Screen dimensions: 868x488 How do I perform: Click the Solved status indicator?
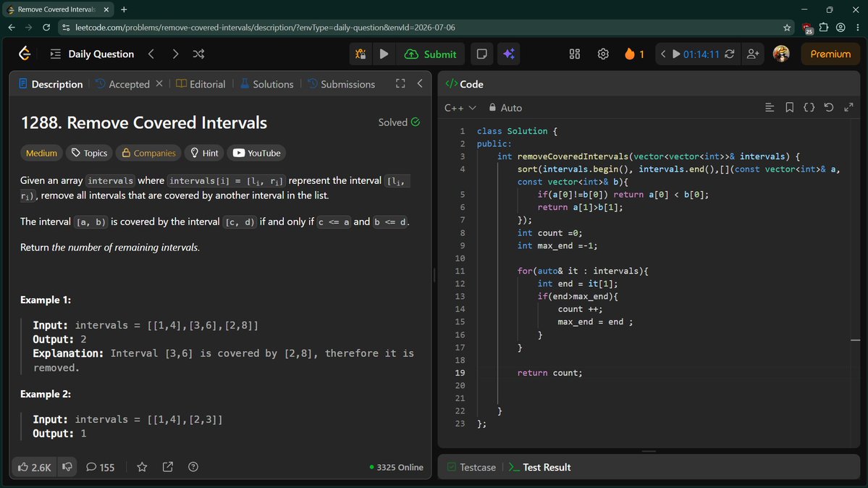click(399, 122)
